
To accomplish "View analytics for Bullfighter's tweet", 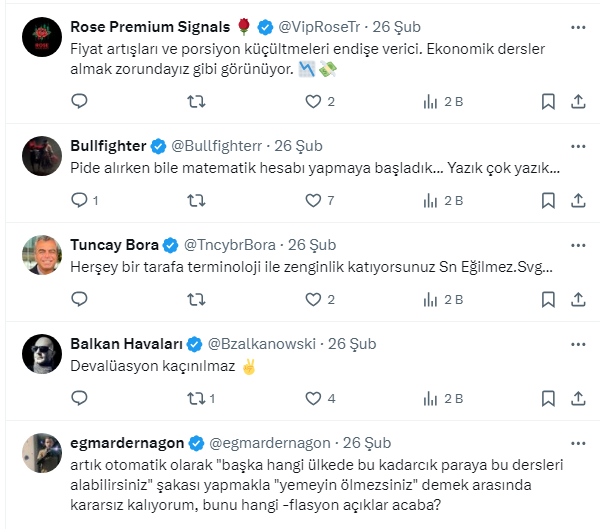I will click(x=431, y=200).
